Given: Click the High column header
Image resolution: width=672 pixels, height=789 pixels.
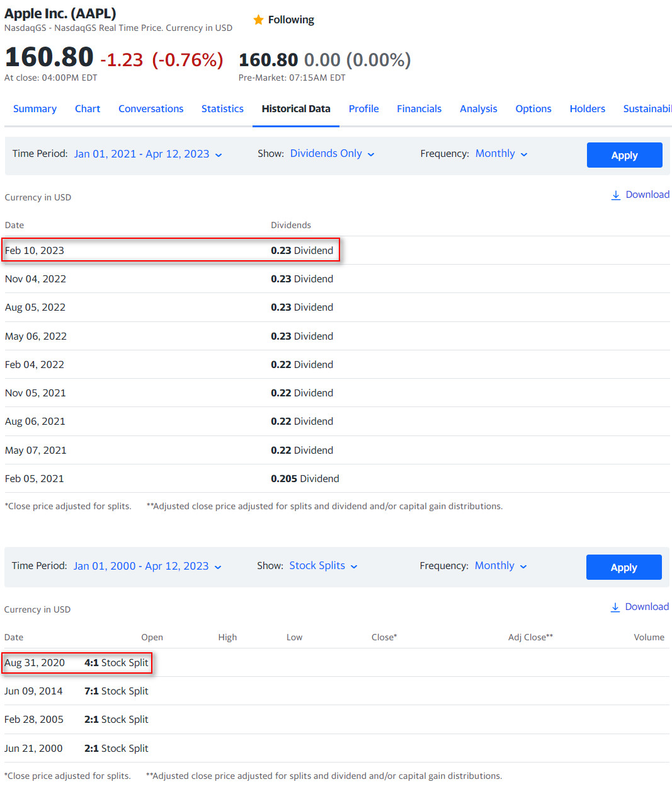Looking at the screenshot, I should click(x=227, y=638).
